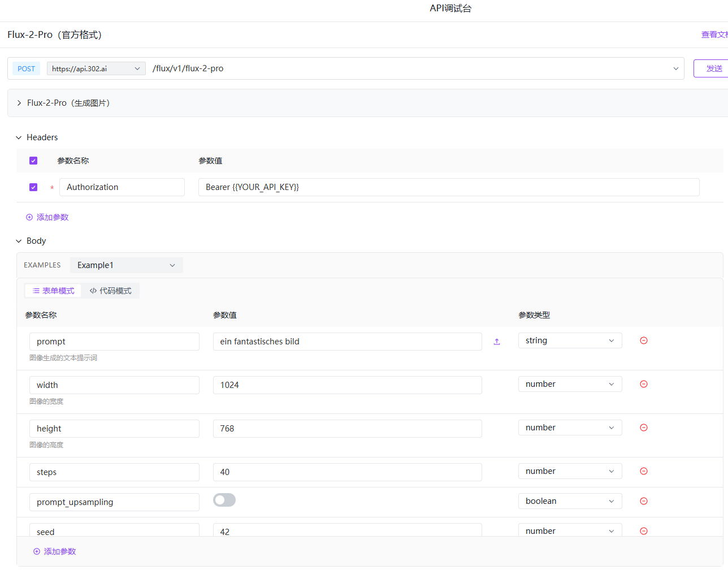Delete the seed parameter row
This screenshot has width=728, height=574.
click(x=643, y=530)
